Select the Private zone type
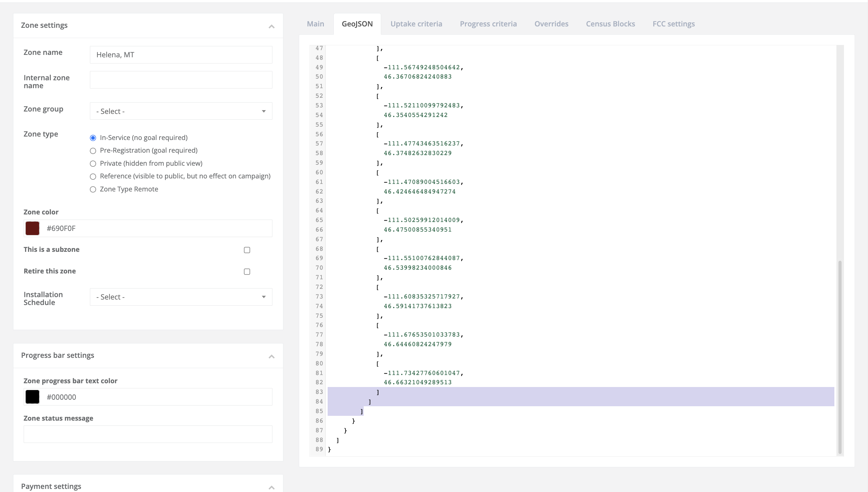This screenshot has height=492, width=868. click(93, 164)
